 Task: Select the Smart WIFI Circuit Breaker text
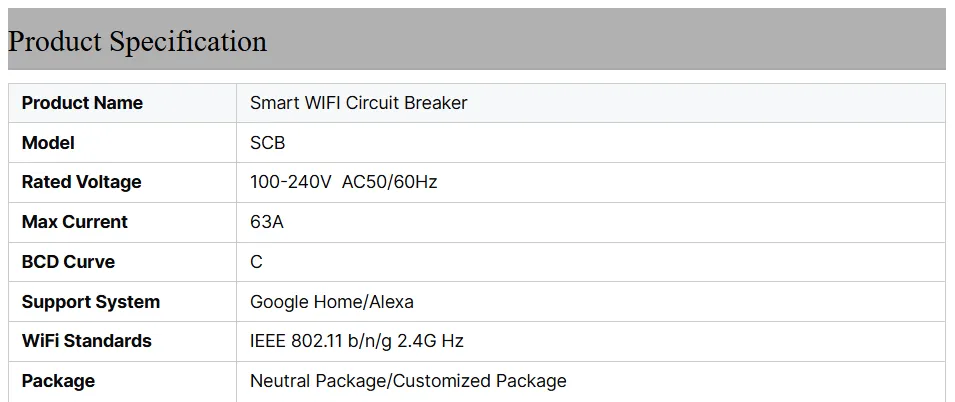pos(358,103)
